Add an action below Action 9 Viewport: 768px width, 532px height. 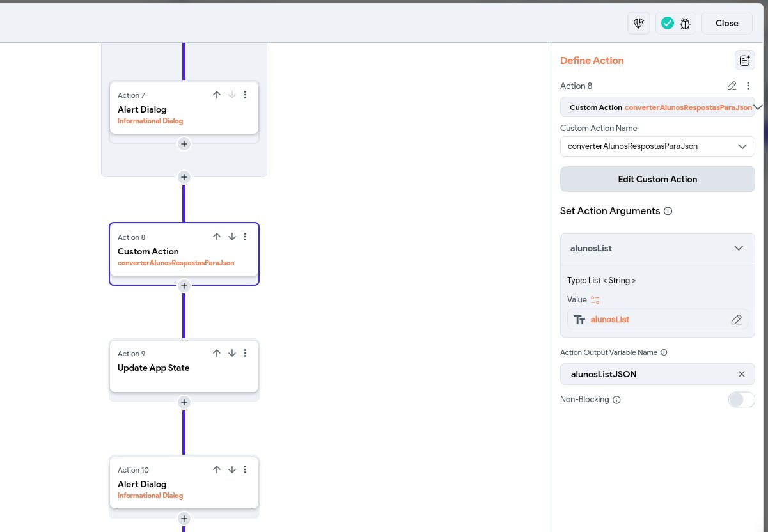184,402
